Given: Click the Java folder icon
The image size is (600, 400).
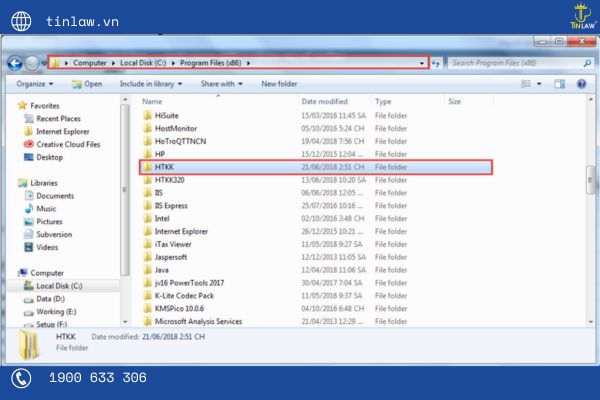Looking at the screenshot, I should [147, 270].
